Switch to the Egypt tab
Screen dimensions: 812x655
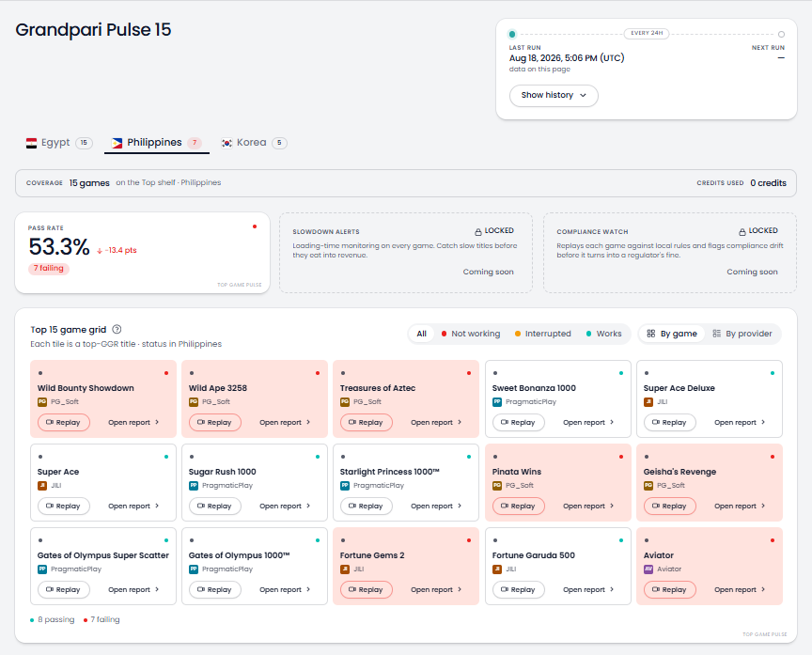point(59,143)
